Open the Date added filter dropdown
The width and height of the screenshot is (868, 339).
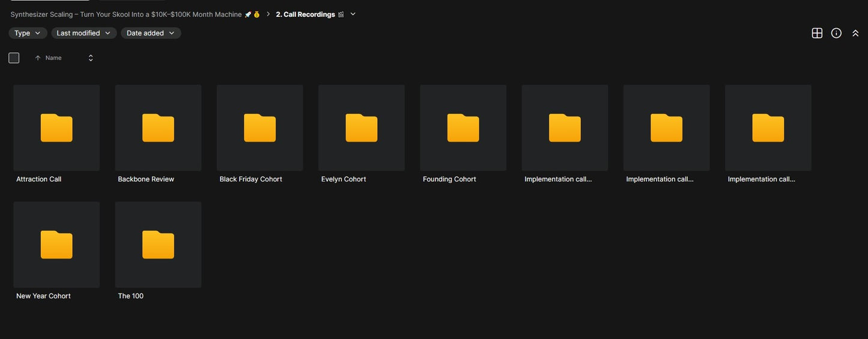(x=151, y=33)
